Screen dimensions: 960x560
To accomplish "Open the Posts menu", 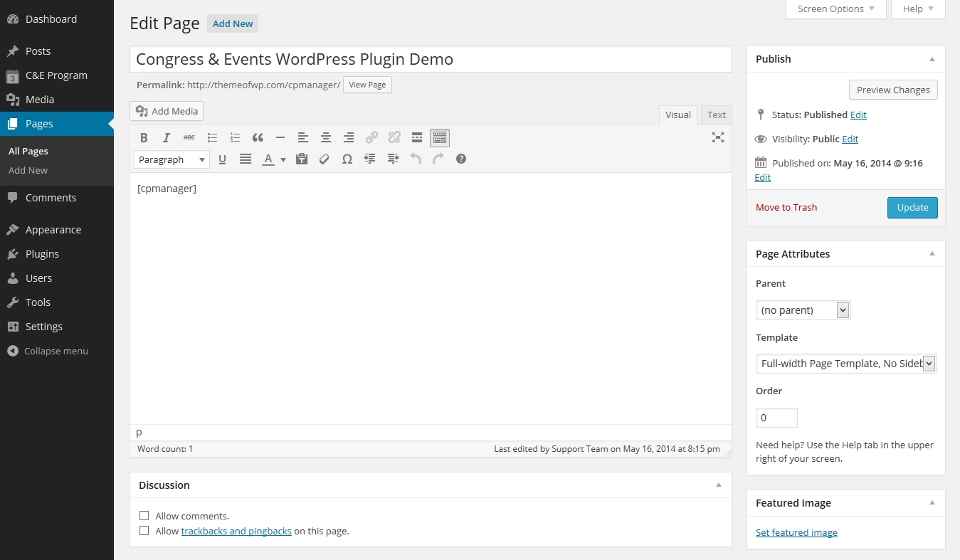I will pyautogui.click(x=57, y=51).
